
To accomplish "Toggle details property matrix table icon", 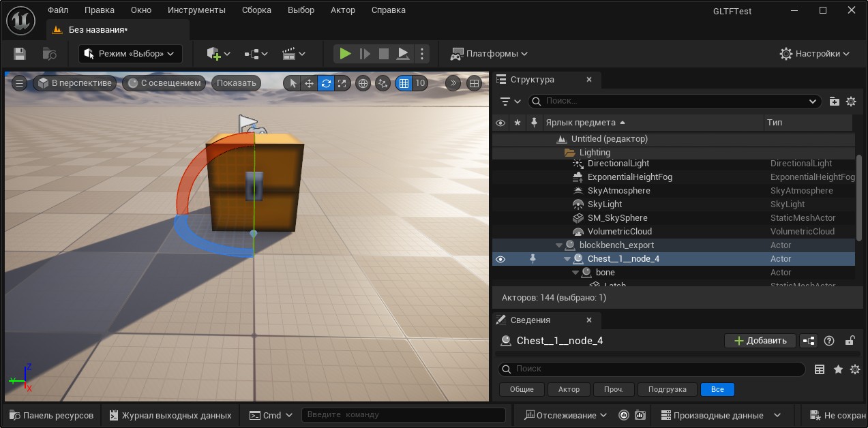I will 820,369.
